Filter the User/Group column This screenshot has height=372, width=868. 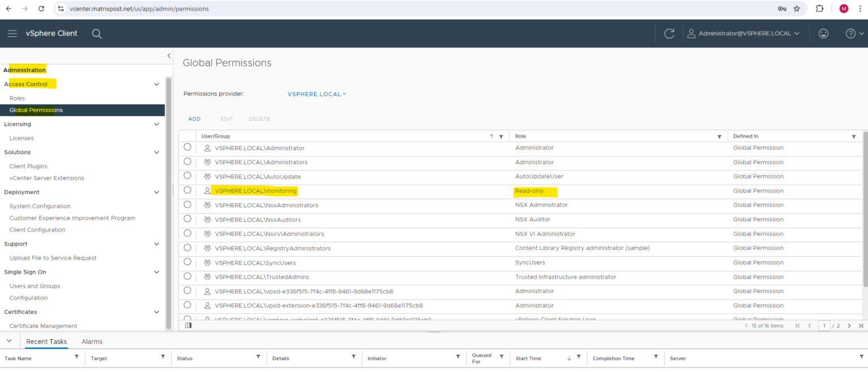(x=501, y=136)
